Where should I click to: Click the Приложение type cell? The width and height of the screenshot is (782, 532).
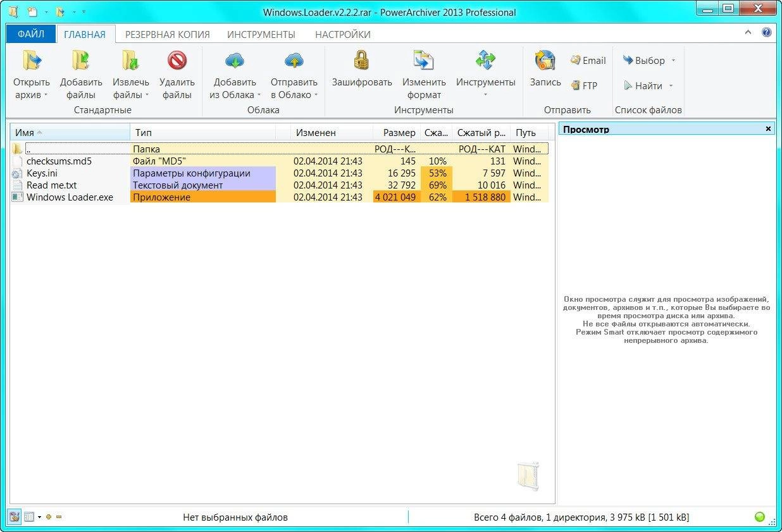[203, 197]
